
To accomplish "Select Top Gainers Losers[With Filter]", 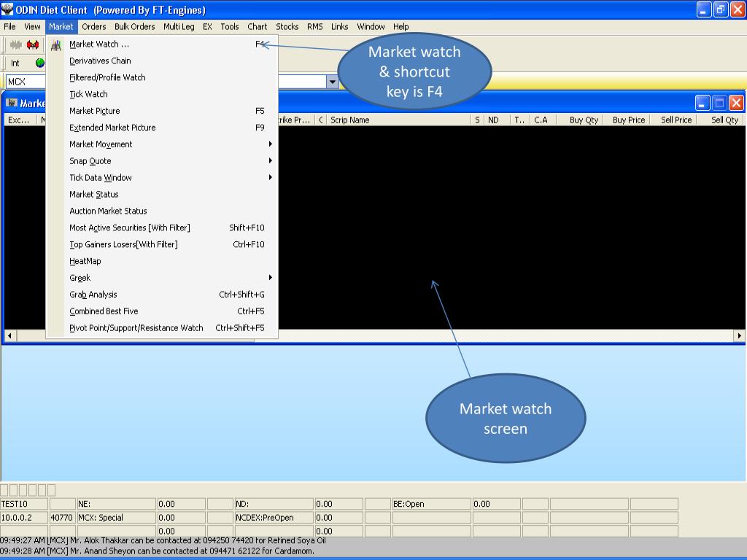I will pos(162,244).
